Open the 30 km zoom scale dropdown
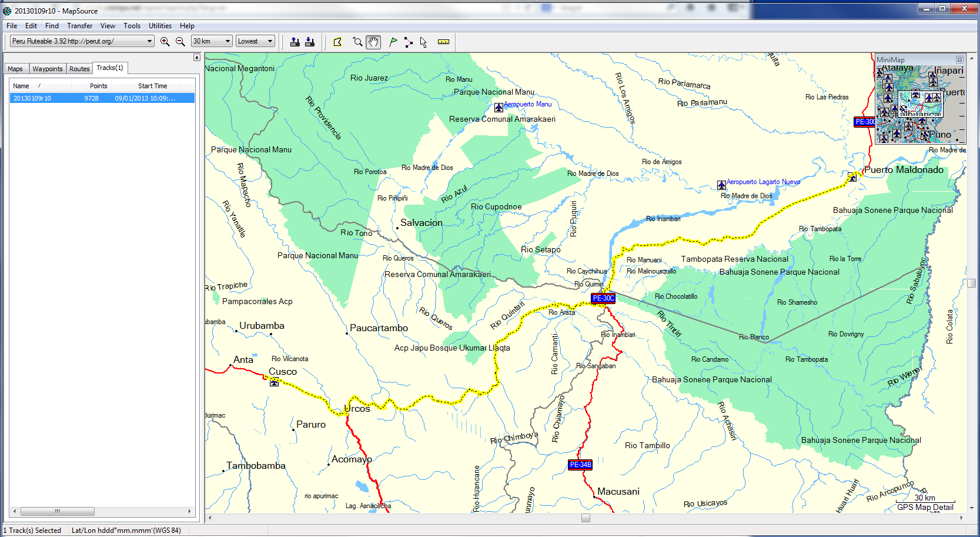The width and height of the screenshot is (980, 537). 211,41
